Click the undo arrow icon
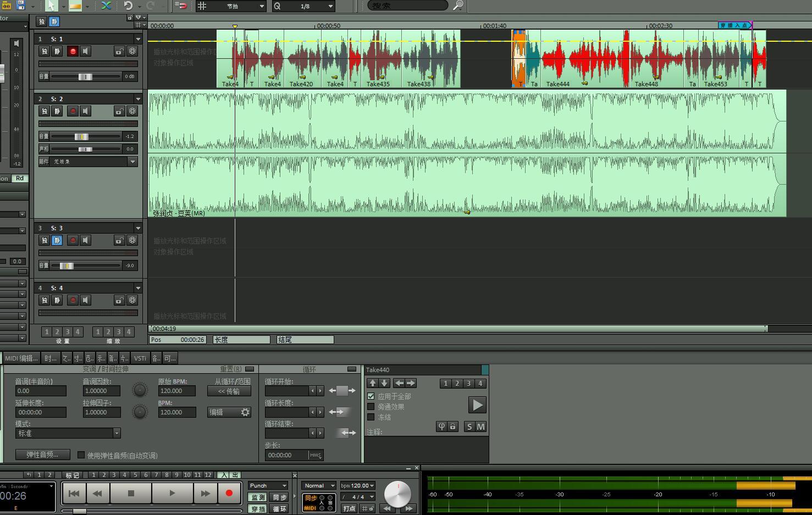The height and width of the screenshot is (515, 812). point(128,5)
